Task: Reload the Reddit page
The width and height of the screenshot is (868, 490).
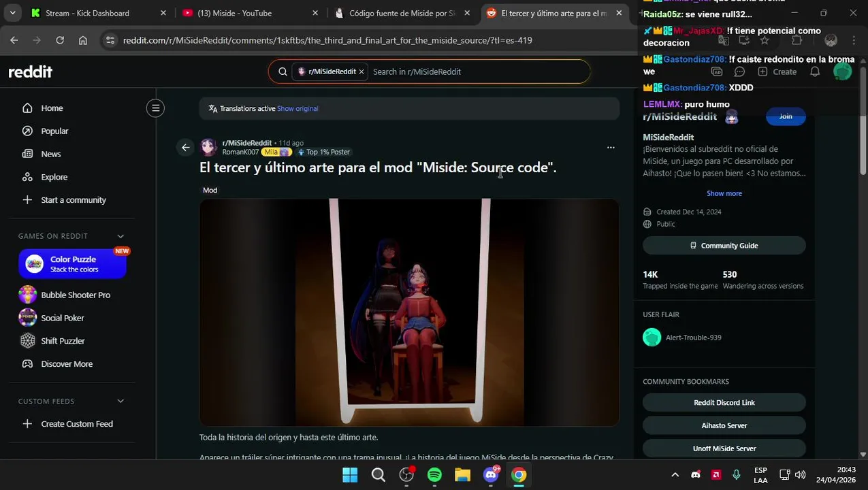Action: [x=60, y=40]
